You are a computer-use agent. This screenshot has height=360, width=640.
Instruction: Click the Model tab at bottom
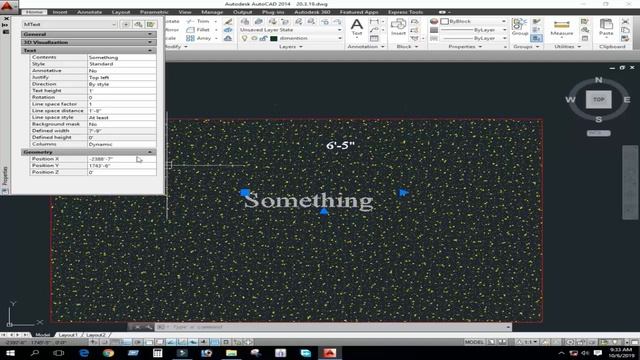[x=42, y=335]
